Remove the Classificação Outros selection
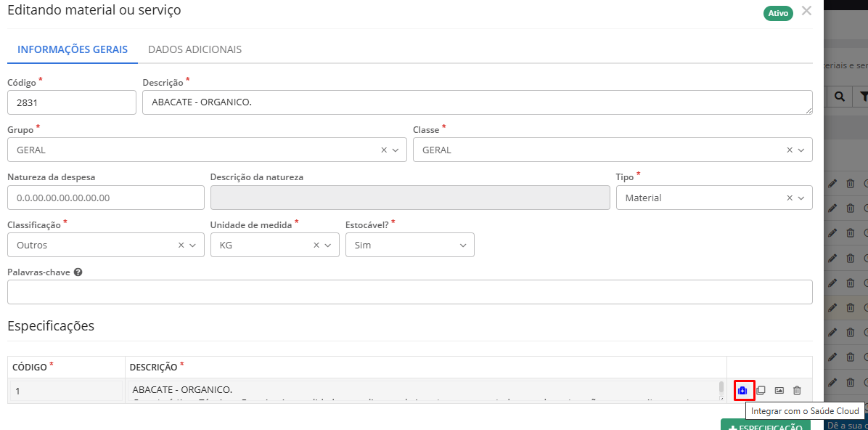The width and height of the screenshot is (868, 430). point(181,246)
